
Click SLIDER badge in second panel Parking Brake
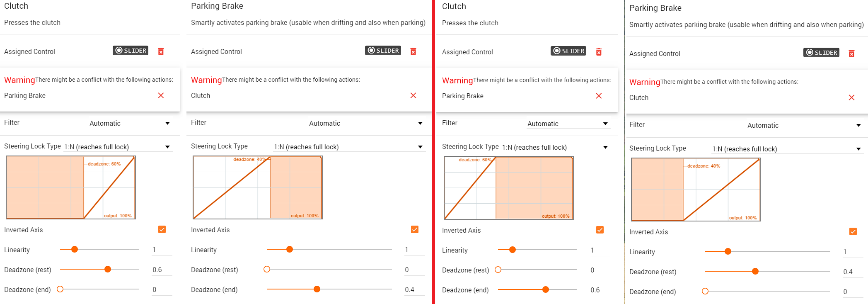coord(383,50)
